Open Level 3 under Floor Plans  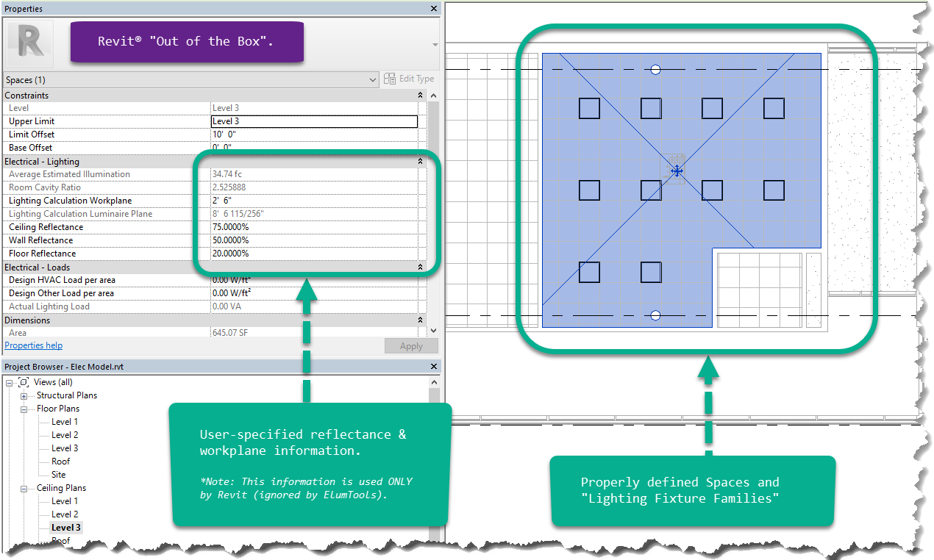tap(65, 448)
